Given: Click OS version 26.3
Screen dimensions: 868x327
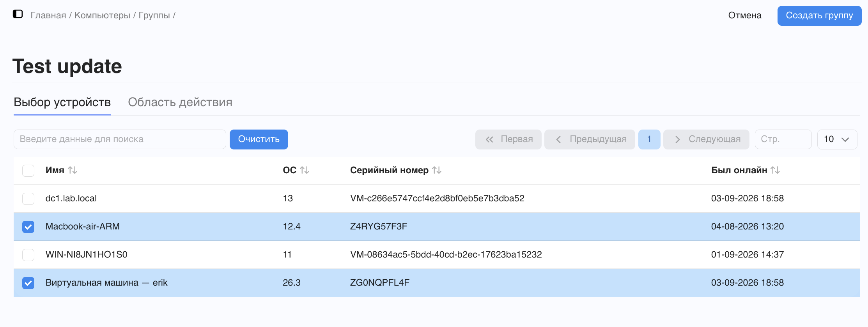Looking at the screenshot, I should 292,283.
